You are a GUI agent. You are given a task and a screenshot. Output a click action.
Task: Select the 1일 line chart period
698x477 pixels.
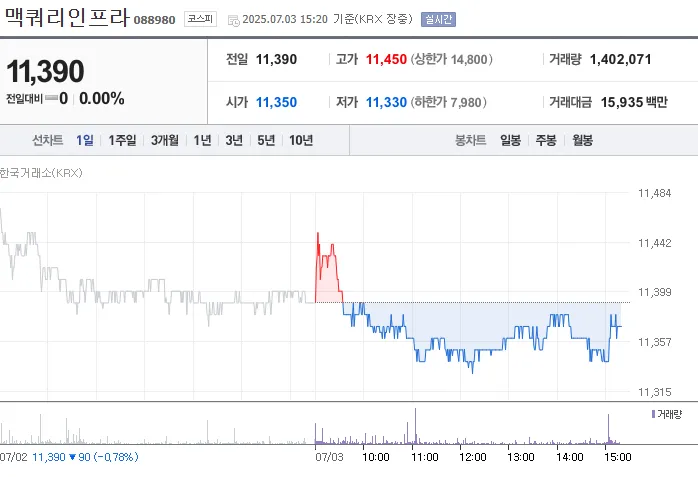(x=85, y=141)
